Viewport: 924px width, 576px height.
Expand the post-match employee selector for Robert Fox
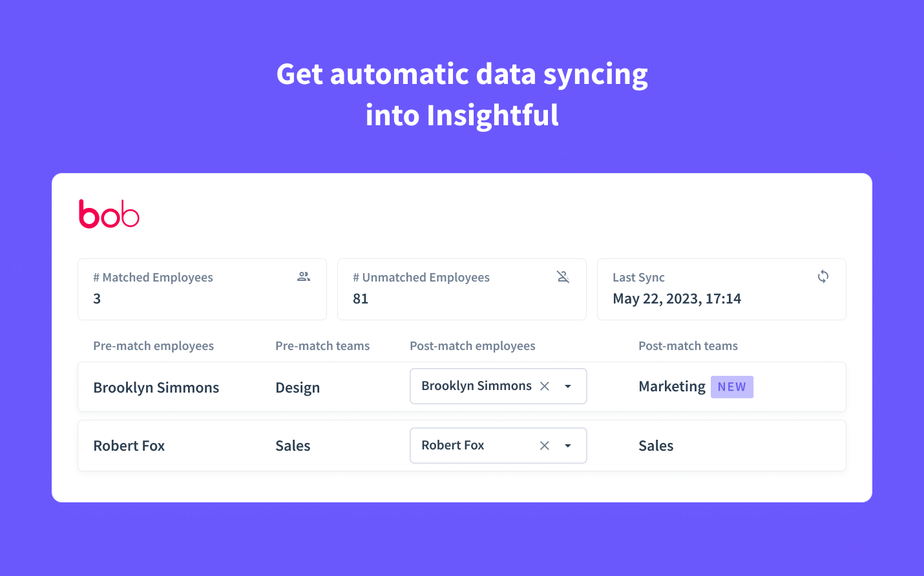click(x=568, y=445)
